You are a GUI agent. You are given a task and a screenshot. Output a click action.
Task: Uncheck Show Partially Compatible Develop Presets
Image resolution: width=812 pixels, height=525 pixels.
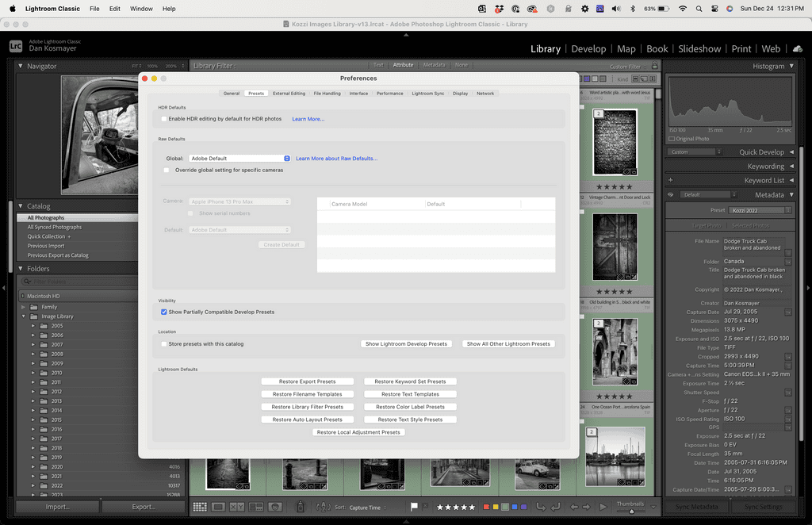coord(163,312)
